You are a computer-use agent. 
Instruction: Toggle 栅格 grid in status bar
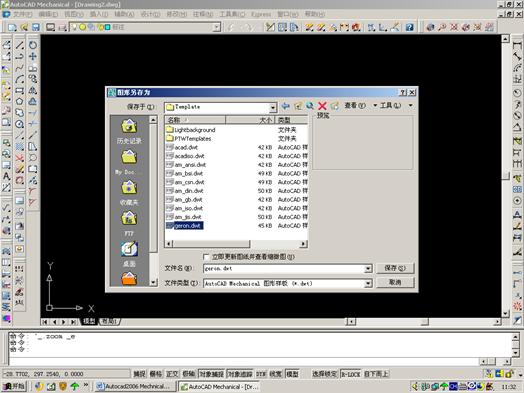156,374
